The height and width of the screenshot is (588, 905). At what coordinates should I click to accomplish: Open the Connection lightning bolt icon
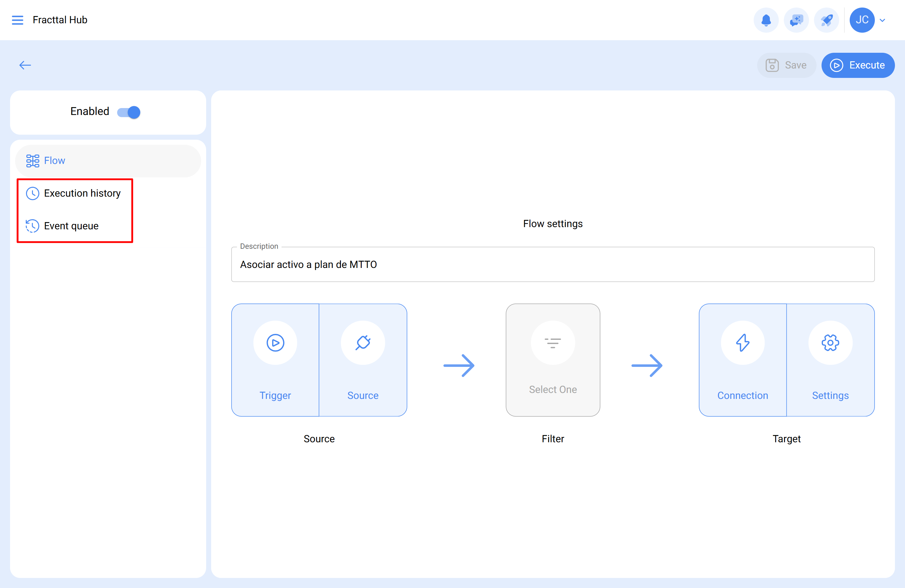pos(742,342)
